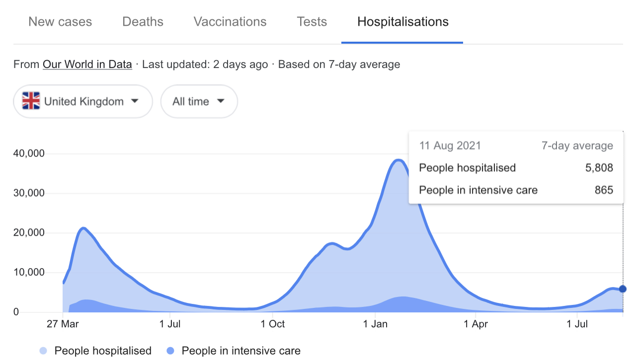Open the Deaths tab
The width and height of the screenshot is (636, 364).
pyautogui.click(x=143, y=22)
